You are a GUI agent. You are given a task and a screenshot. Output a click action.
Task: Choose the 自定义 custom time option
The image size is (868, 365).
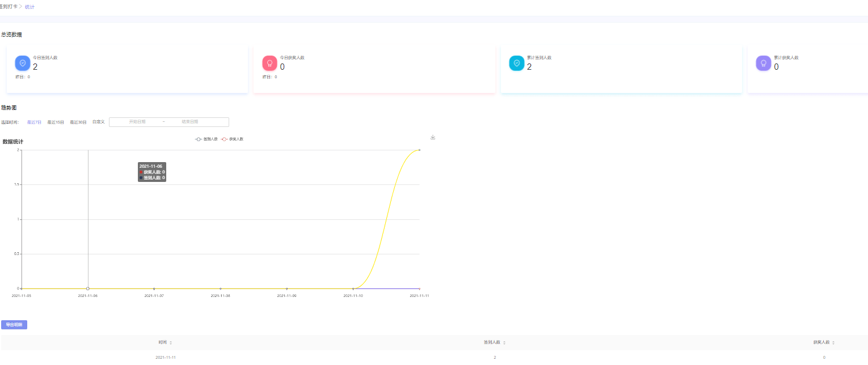pos(99,122)
